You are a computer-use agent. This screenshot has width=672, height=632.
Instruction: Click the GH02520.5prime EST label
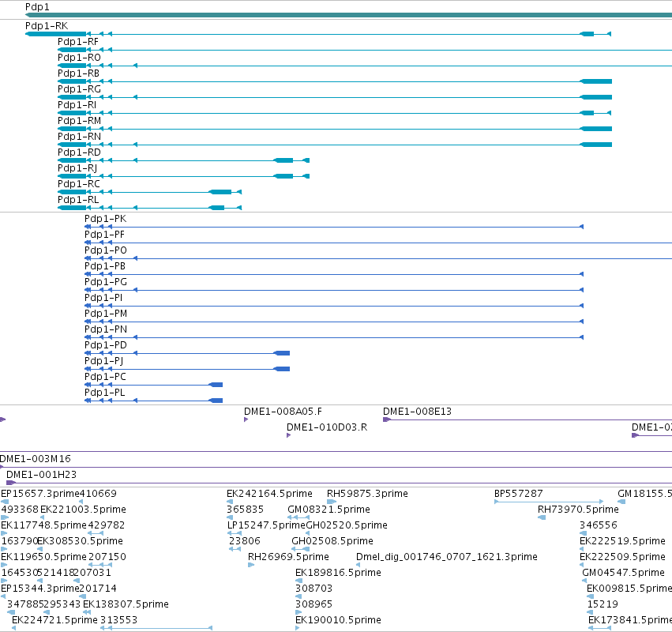pos(347,525)
